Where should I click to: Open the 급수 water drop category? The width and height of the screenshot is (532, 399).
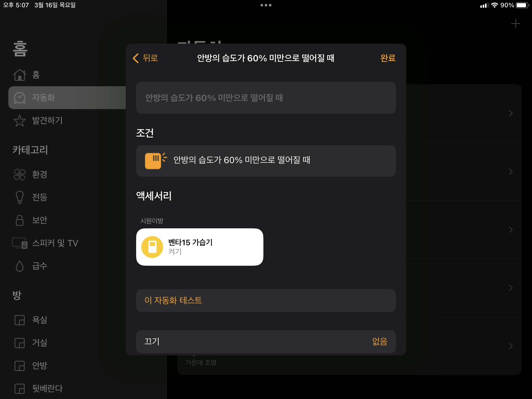19,266
